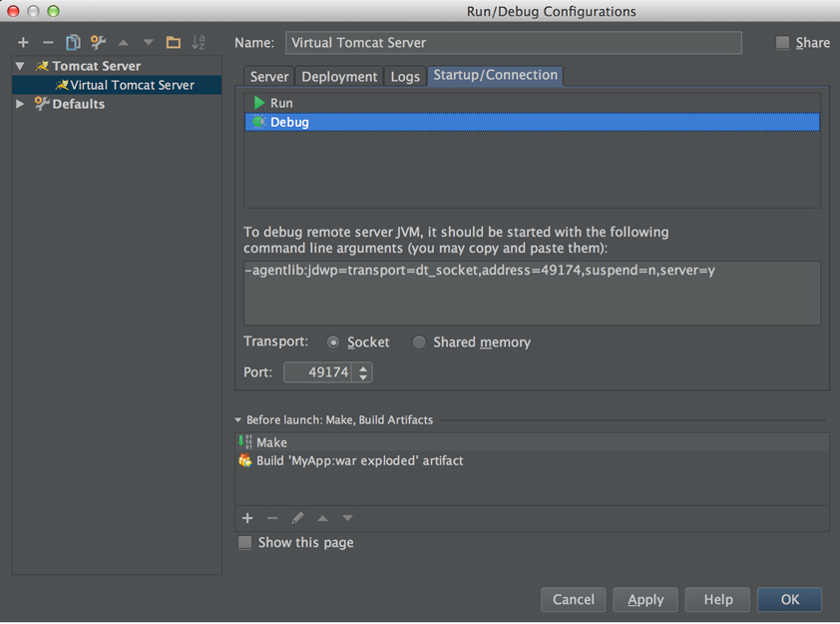Open Help for this dialog

(718, 599)
